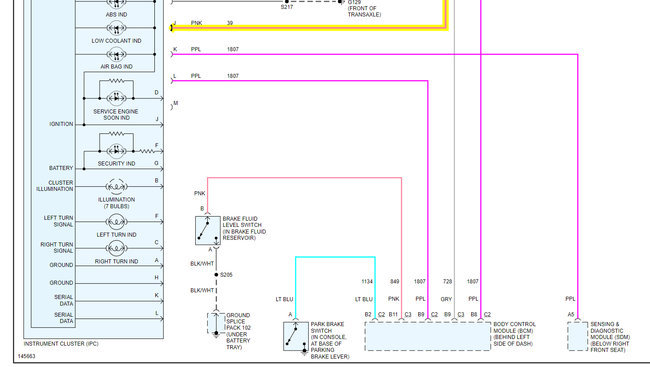Click the cyan LT BLU wire
650x367 pixels.
pyautogui.click(x=335, y=257)
